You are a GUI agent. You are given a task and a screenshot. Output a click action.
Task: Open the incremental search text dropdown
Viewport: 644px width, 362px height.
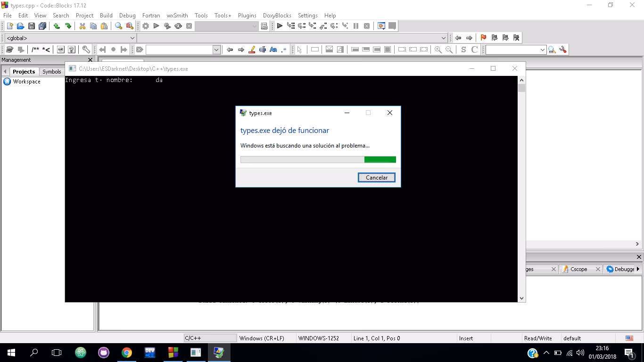coord(216,49)
